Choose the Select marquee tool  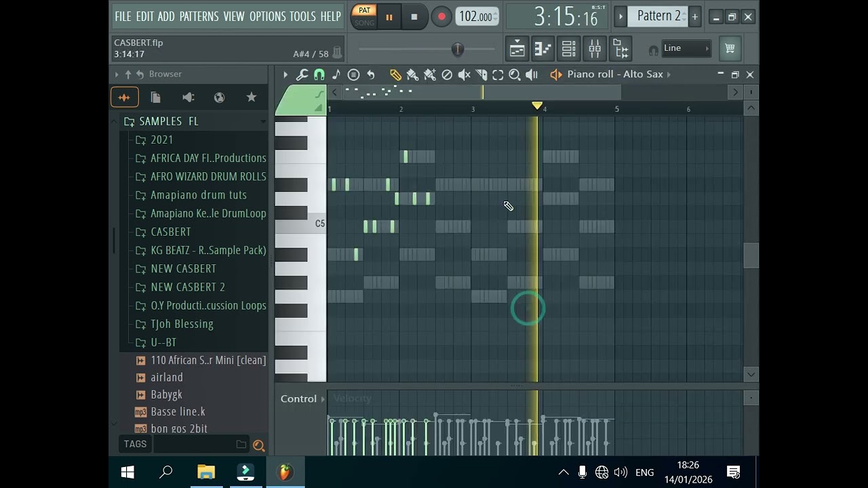coord(498,75)
